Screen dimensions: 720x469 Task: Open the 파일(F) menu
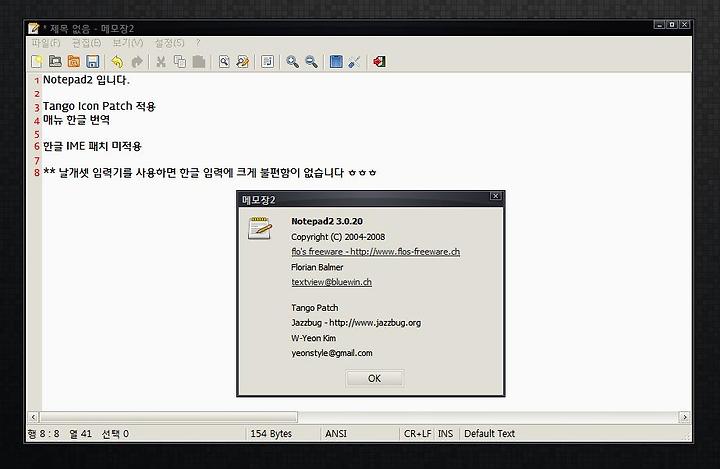point(46,43)
